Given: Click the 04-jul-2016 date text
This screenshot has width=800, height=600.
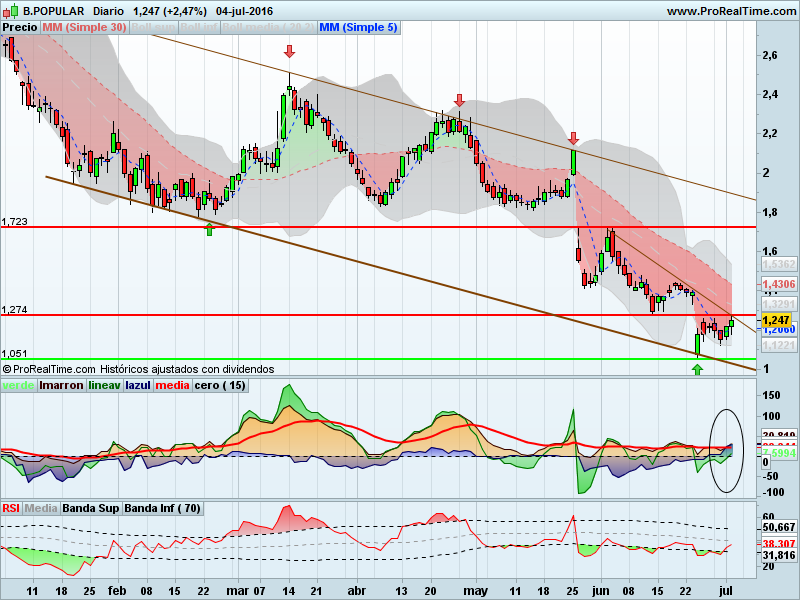Looking at the screenshot, I should coord(244,11).
